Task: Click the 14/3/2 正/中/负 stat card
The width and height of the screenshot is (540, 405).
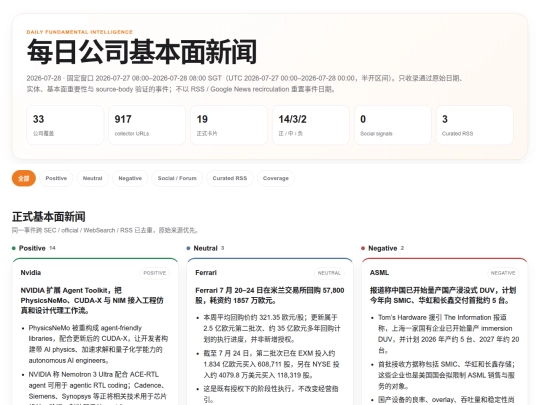Action: pos(311,125)
